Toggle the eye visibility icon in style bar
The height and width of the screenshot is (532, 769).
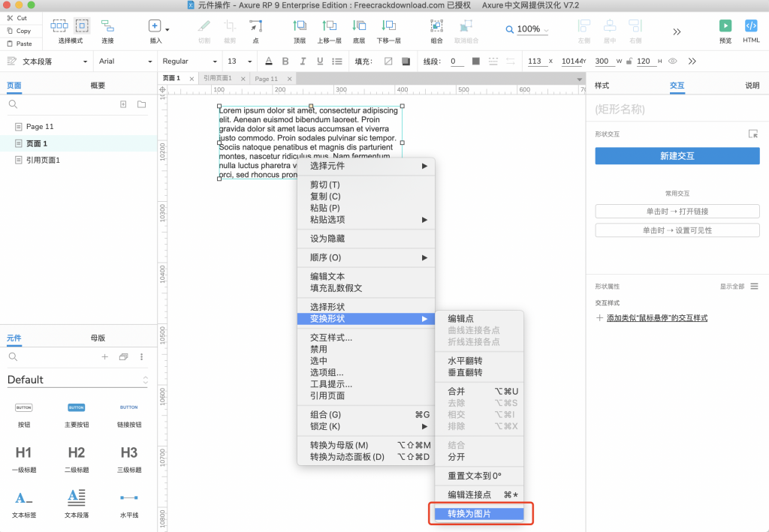coord(673,61)
